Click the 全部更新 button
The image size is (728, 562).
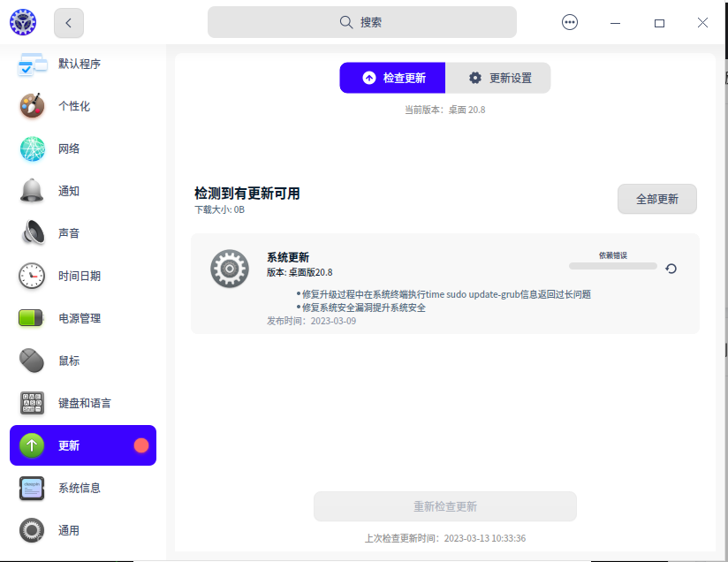coord(657,199)
